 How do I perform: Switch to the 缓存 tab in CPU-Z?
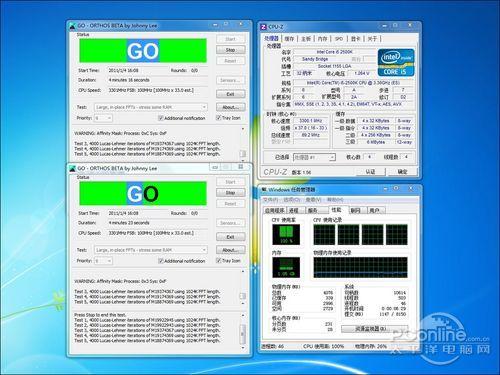pyautogui.click(x=289, y=39)
